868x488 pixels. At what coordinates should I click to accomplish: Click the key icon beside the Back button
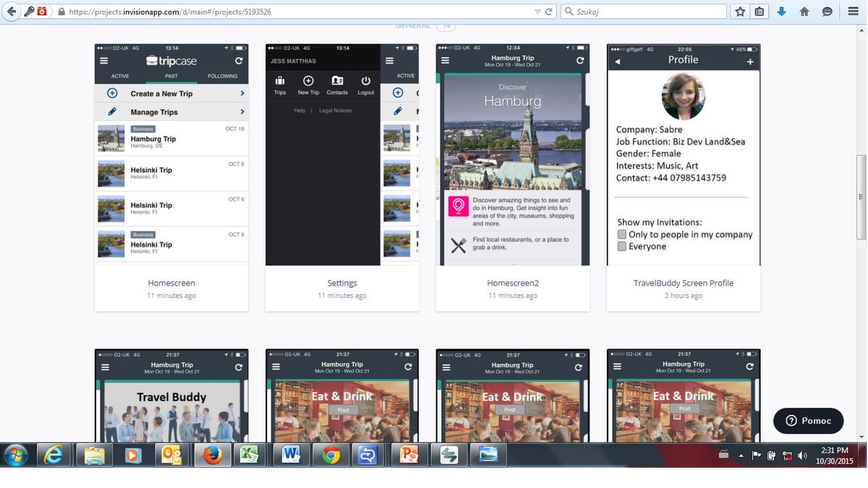pyautogui.click(x=30, y=12)
